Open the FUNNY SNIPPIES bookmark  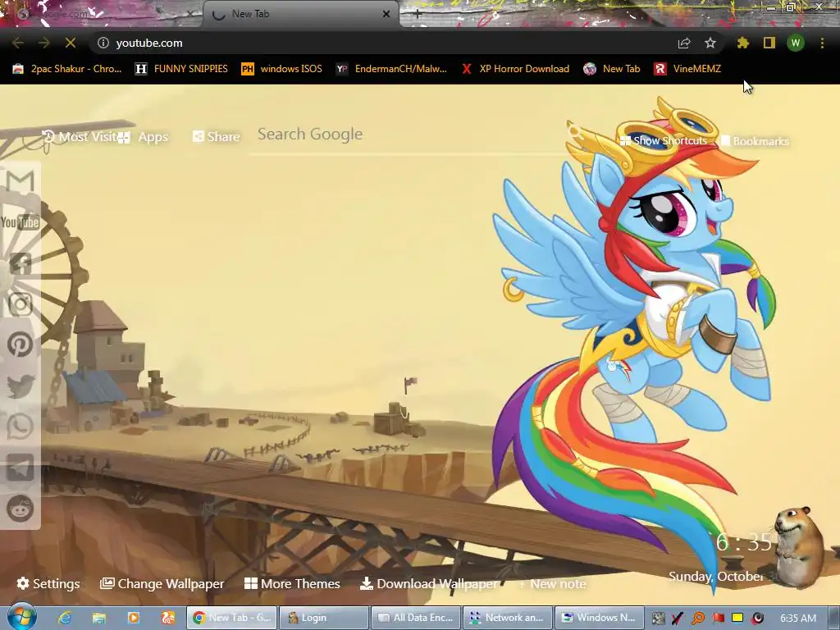[x=181, y=69]
